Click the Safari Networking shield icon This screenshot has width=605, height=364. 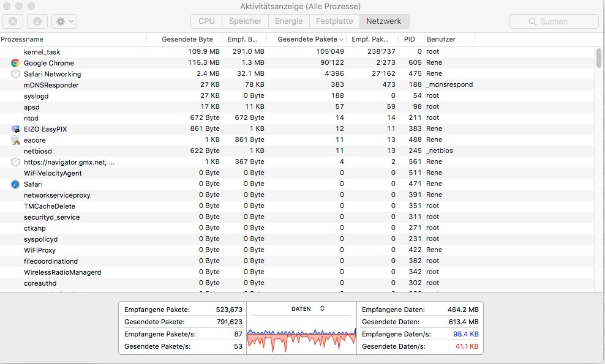pyautogui.click(x=15, y=74)
